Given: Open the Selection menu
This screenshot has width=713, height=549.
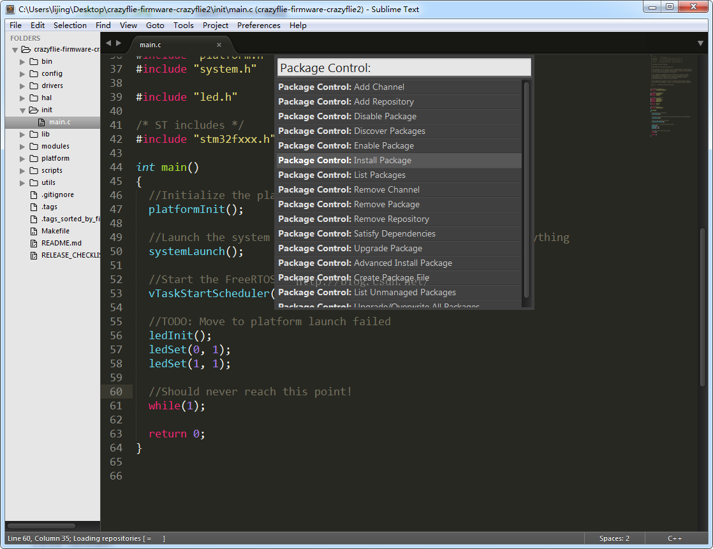Looking at the screenshot, I should tap(70, 25).
